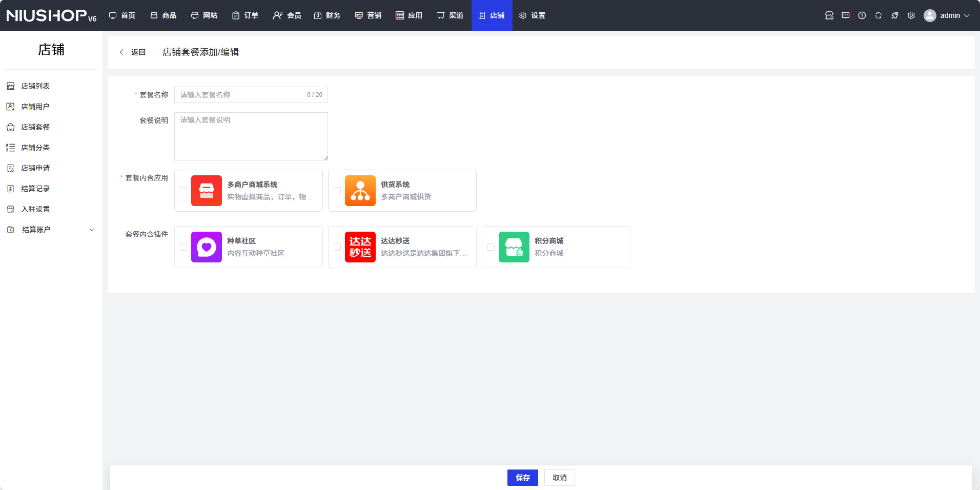Select 店铺套餐 in the sidebar

click(35, 127)
